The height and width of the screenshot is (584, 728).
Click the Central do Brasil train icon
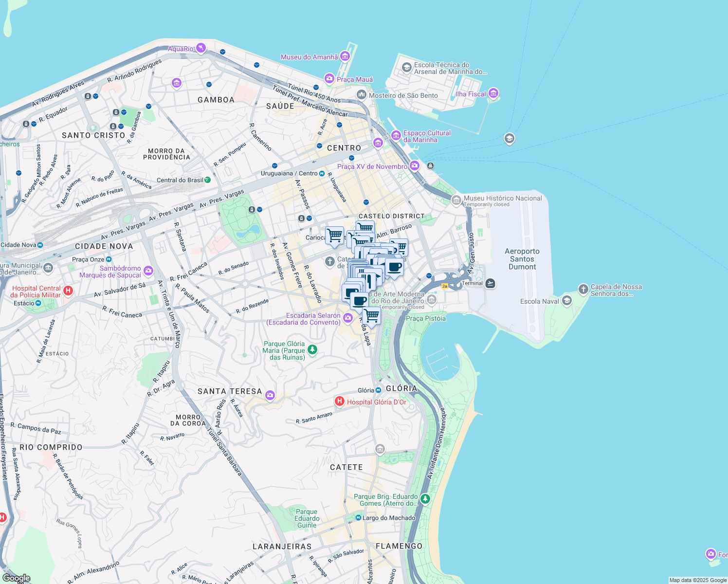click(208, 180)
